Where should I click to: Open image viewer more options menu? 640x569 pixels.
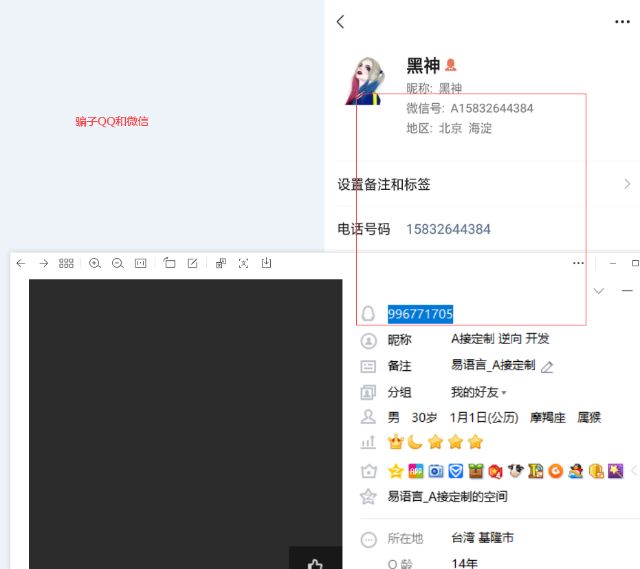coord(578,263)
